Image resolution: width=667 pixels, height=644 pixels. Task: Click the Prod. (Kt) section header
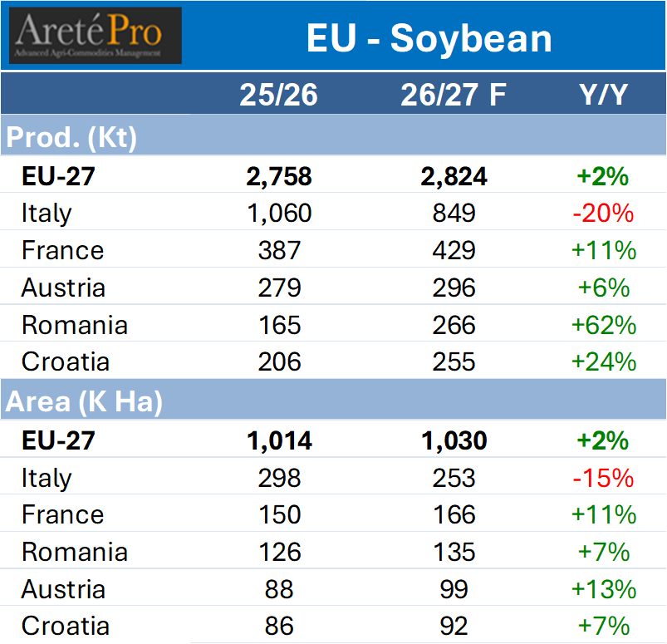[71, 137]
